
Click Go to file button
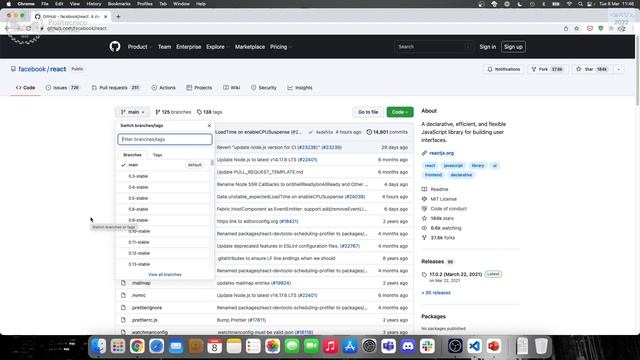pyautogui.click(x=368, y=112)
